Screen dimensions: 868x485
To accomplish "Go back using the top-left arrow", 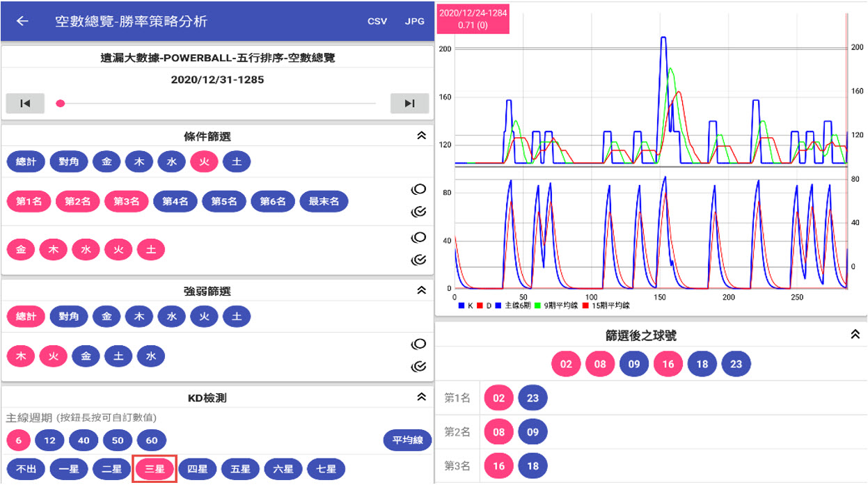I will coord(22,21).
